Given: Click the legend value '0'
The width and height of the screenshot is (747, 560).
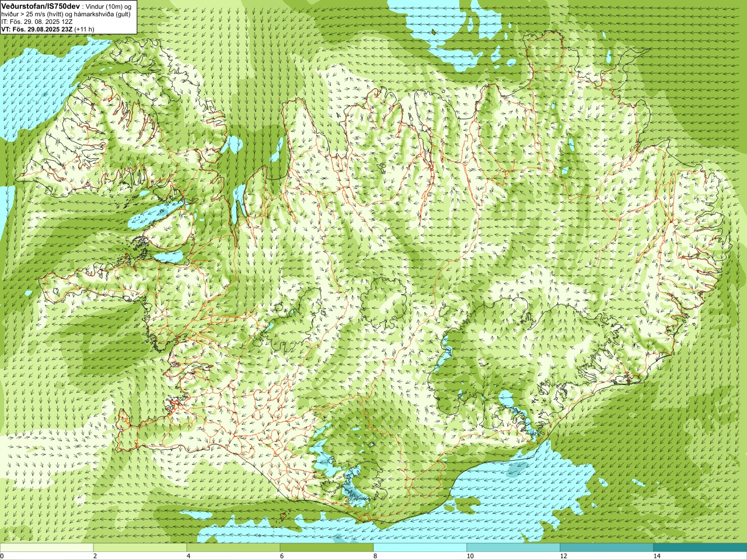Looking at the screenshot, I should (2, 556).
